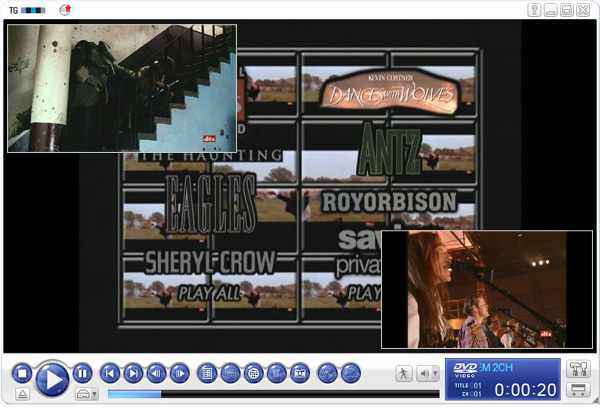
Task: Open the tools settings button
Action: (578, 369)
